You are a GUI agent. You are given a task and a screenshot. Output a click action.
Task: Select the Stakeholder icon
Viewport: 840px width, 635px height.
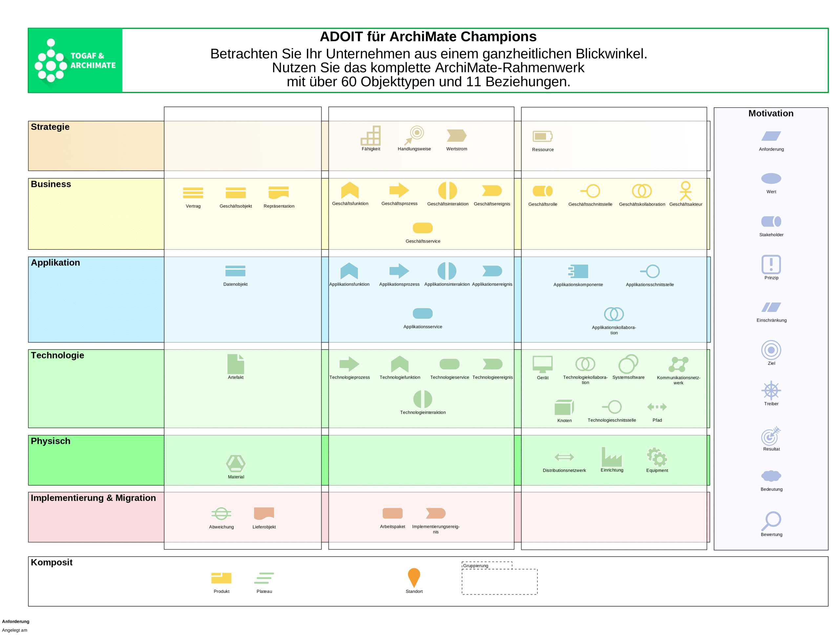771,221
